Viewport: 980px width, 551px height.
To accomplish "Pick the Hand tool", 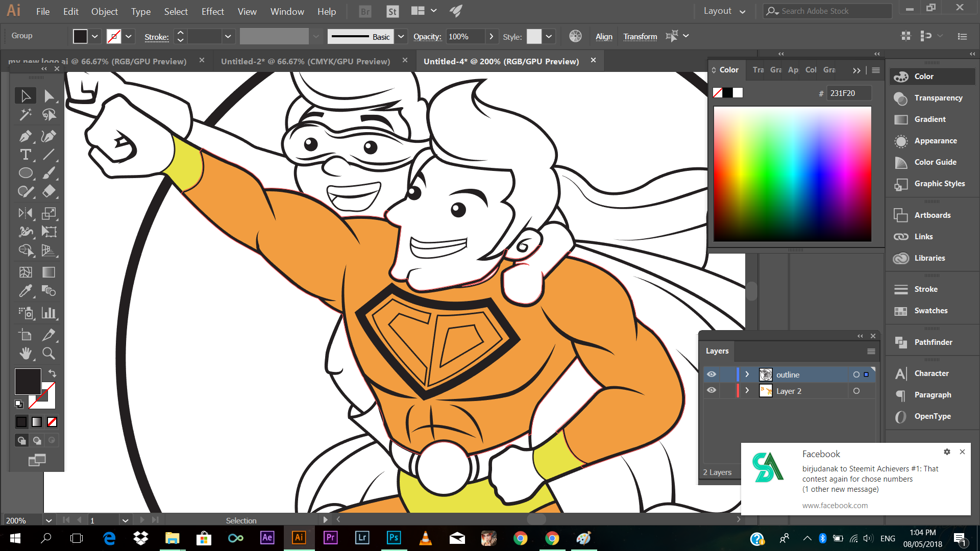I will (25, 353).
